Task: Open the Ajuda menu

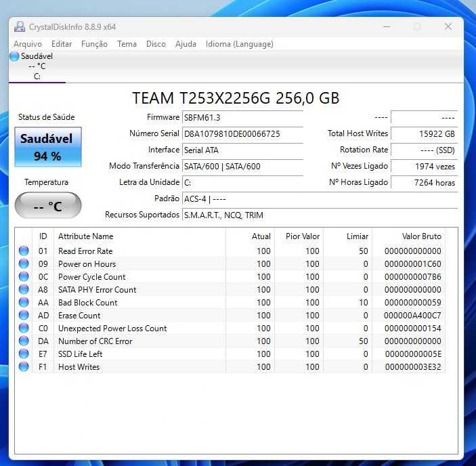Action: coord(186,44)
